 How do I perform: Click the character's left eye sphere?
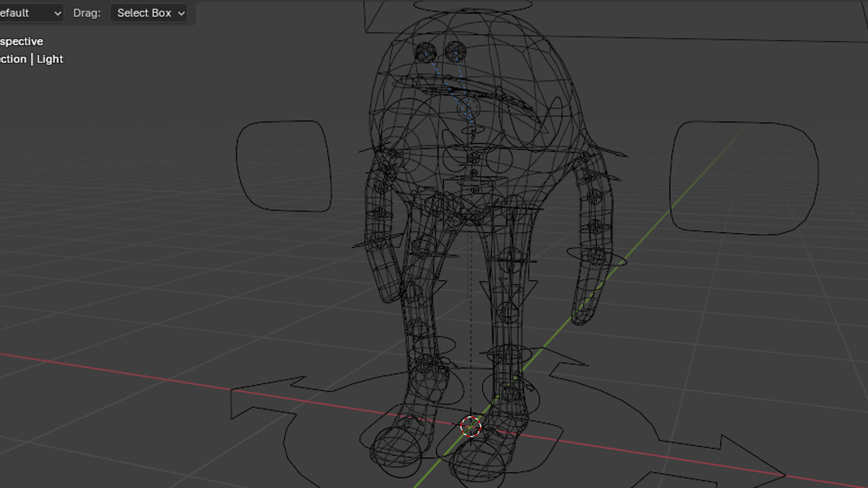point(425,53)
